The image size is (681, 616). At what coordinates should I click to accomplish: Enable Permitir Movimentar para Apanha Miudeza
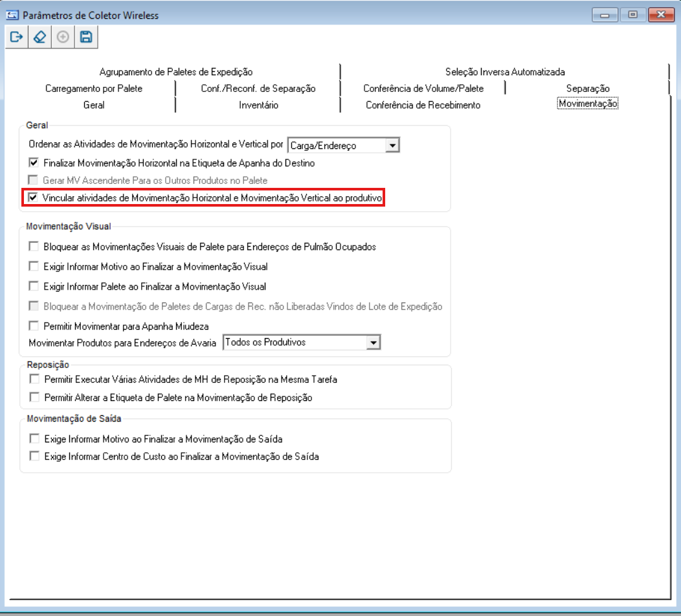pyautogui.click(x=34, y=325)
